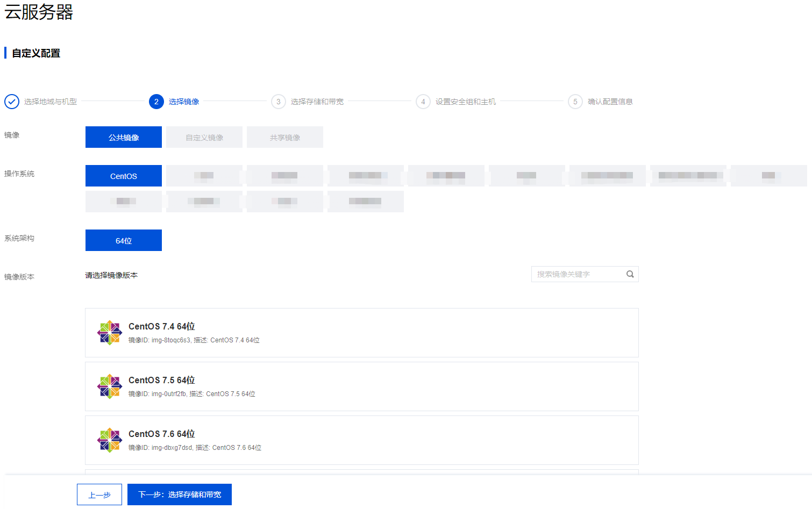The height and width of the screenshot is (509, 812).
Task: Click the CentOS 7.4 logo icon
Action: coord(110,333)
